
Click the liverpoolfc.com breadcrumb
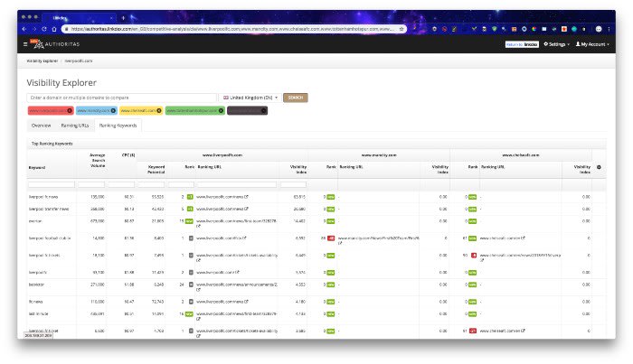click(79, 61)
